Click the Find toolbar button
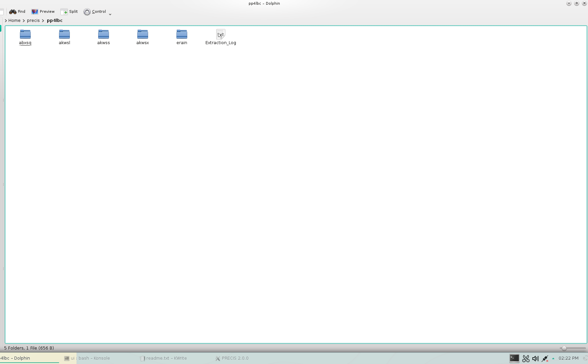The height and width of the screenshot is (364, 588). 17,11
